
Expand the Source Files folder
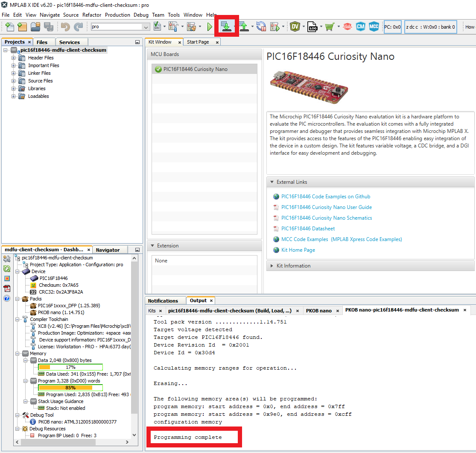click(13, 81)
